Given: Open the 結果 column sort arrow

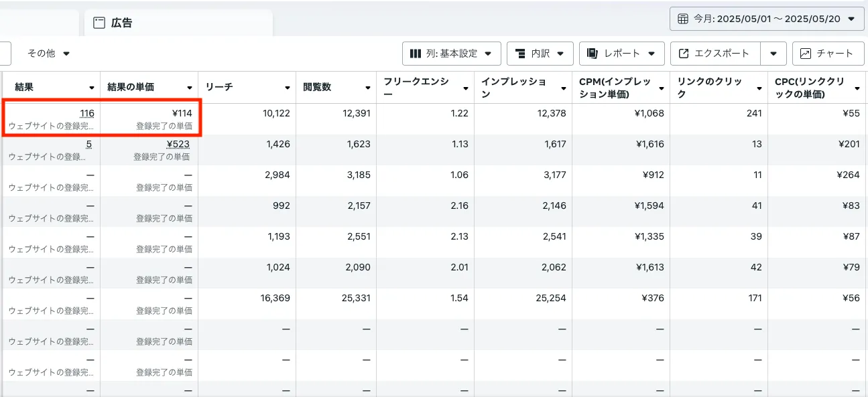Looking at the screenshot, I should tap(92, 88).
